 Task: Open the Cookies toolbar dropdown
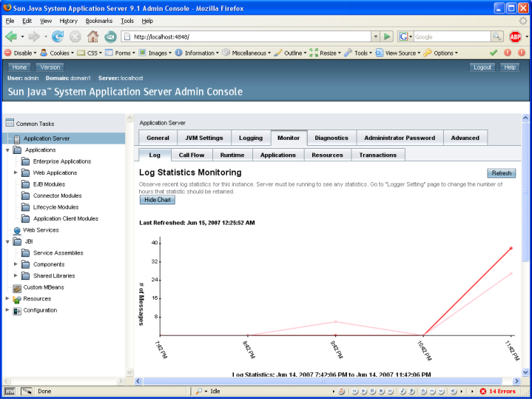pos(57,53)
